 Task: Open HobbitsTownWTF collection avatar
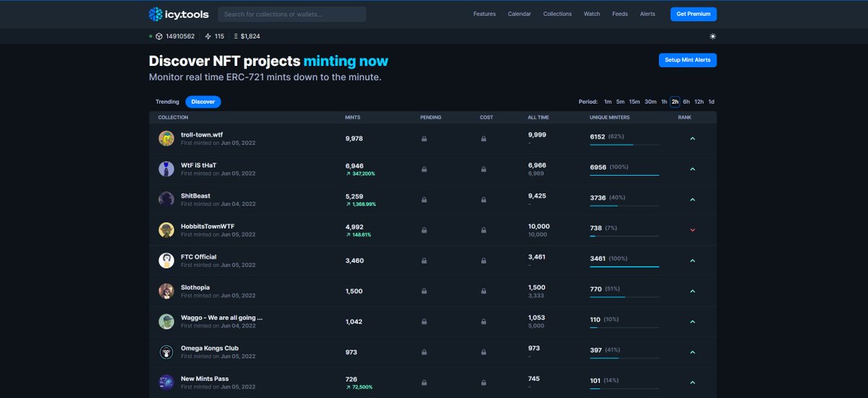(x=166, y=229)
